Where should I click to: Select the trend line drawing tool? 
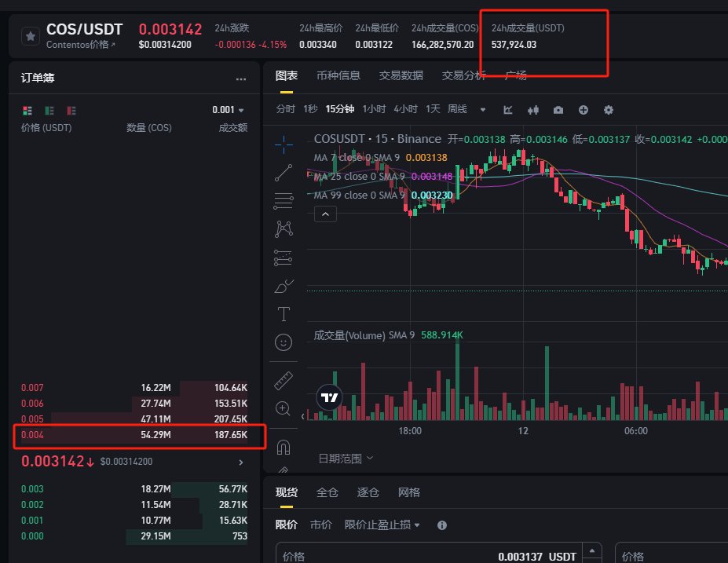(284, 173)
